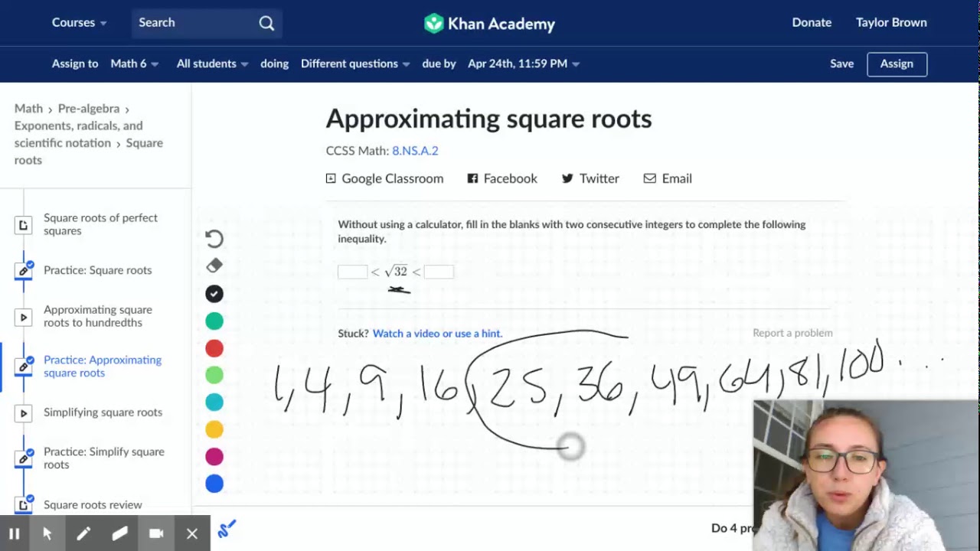980x551 pixels.
Task: Click pencil icon beside Practice: Simplify square roots
Action: (x=24, y=458)
